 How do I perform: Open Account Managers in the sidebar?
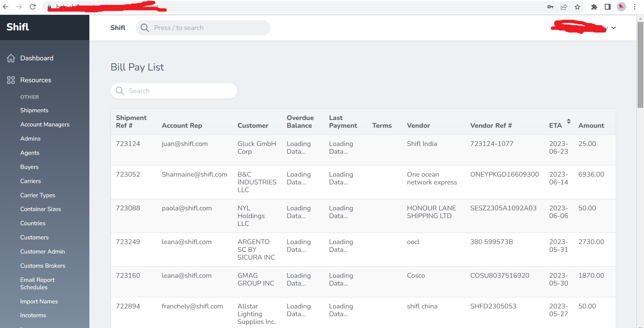point(45,124)
